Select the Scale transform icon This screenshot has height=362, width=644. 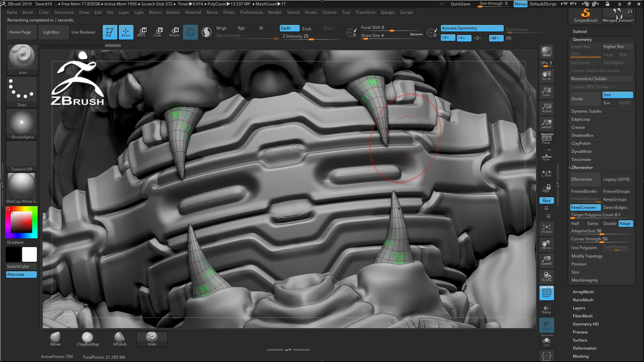pos(157,32)
